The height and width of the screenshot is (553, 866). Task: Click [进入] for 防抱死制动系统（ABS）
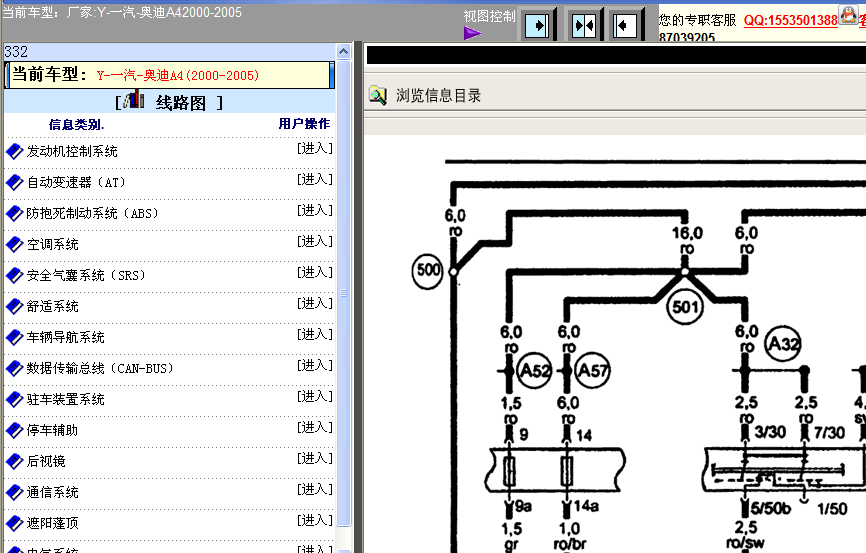(x=315, y=210)
